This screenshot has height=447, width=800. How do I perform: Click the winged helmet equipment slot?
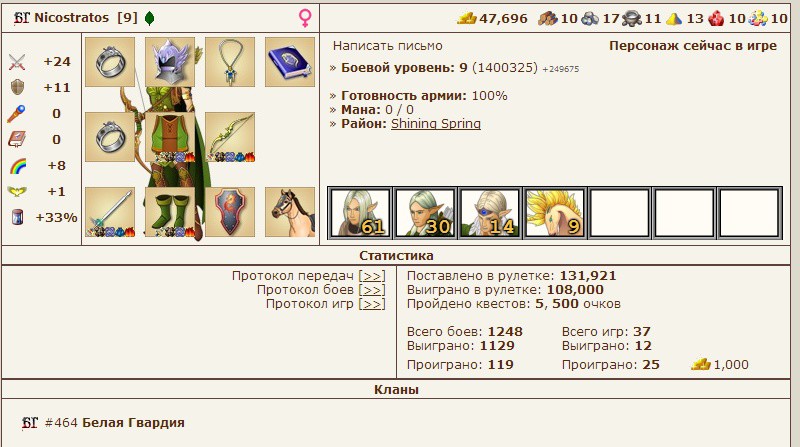[170, 62]
